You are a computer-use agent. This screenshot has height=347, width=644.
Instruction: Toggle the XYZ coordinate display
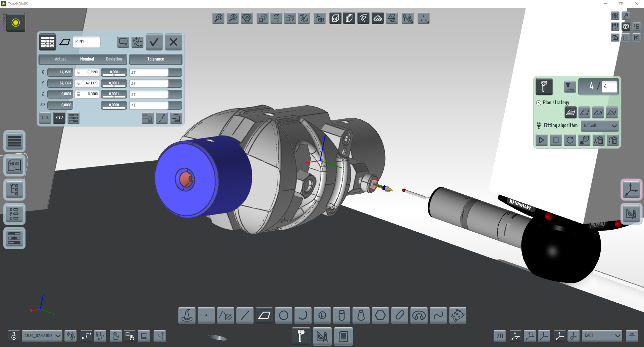pyautogui.click(x=59, y=118)
